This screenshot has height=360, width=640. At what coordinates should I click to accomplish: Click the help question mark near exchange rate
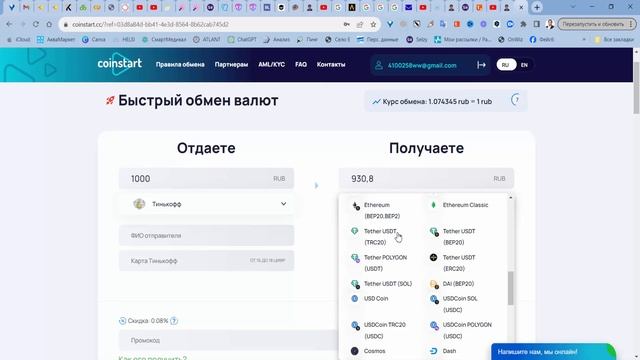click(x=516, y=100)
